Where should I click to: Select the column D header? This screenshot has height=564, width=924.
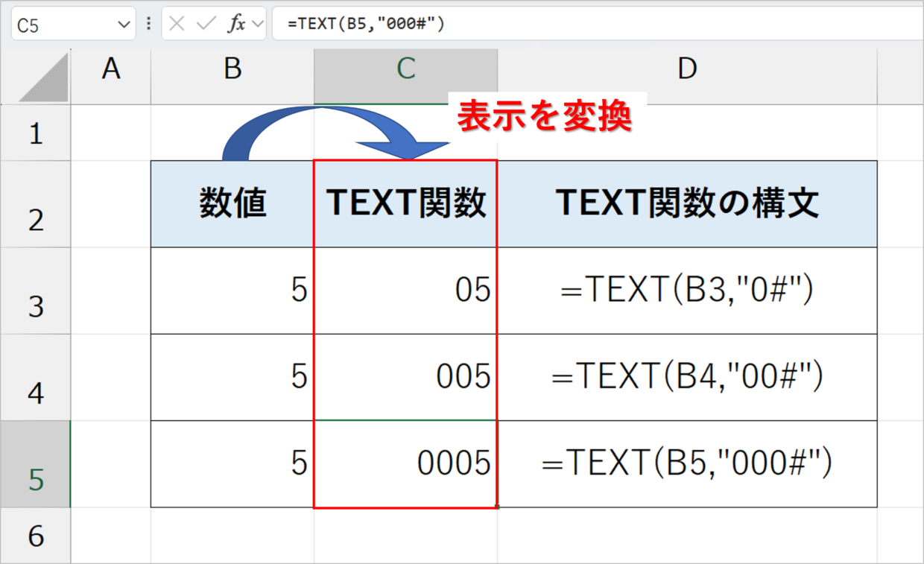coord(687,70)
